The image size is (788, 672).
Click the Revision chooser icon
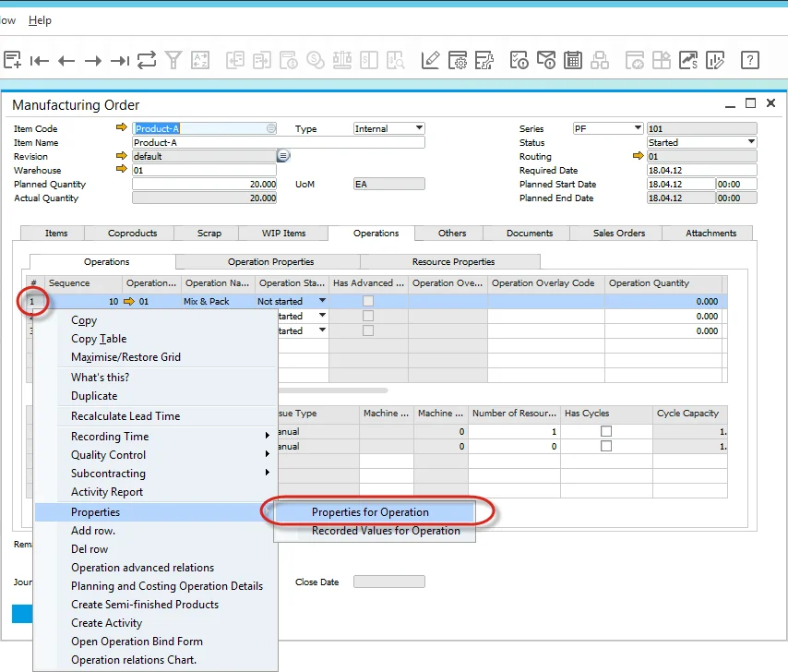click(x=283, y=156)
